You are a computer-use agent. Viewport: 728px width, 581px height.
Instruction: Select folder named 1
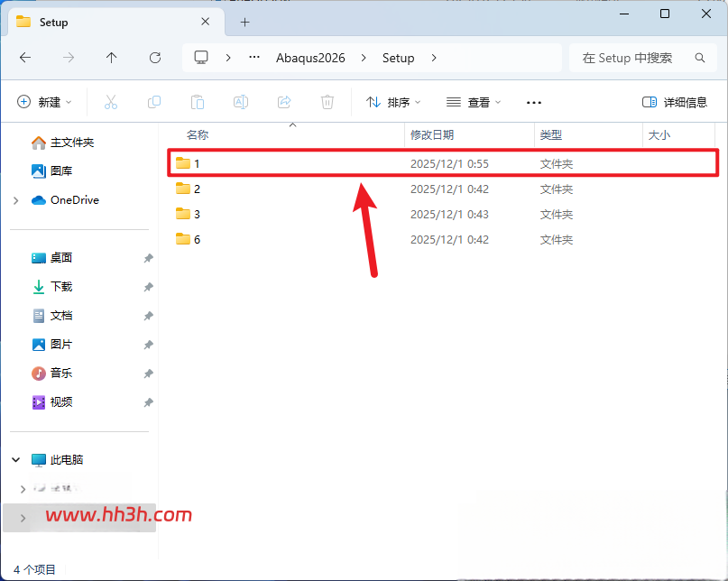(443, 163)
